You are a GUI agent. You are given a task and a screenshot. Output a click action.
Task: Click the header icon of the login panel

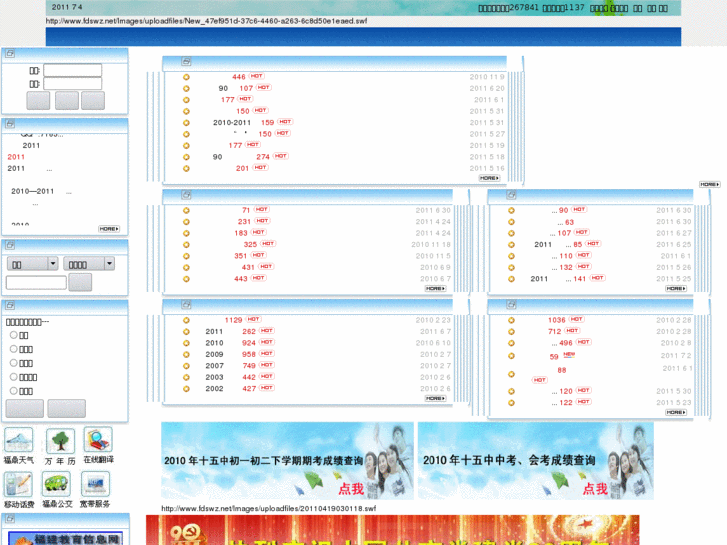click(x=10, y=53)
